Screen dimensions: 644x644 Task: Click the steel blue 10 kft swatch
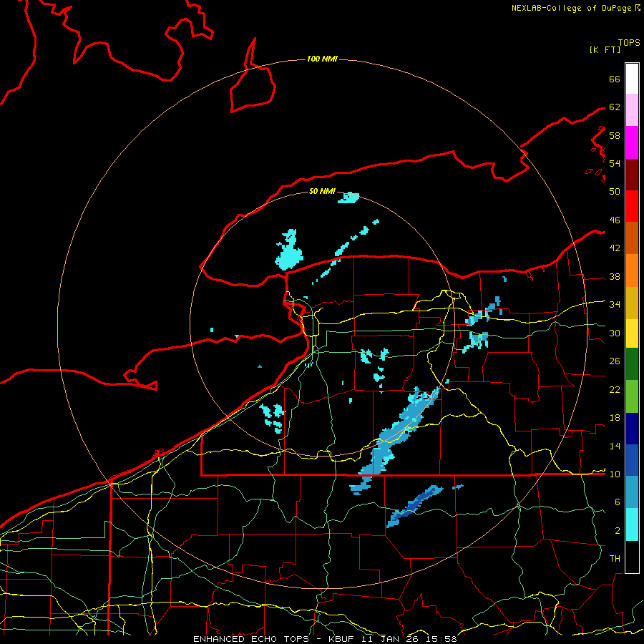point(632,492)
